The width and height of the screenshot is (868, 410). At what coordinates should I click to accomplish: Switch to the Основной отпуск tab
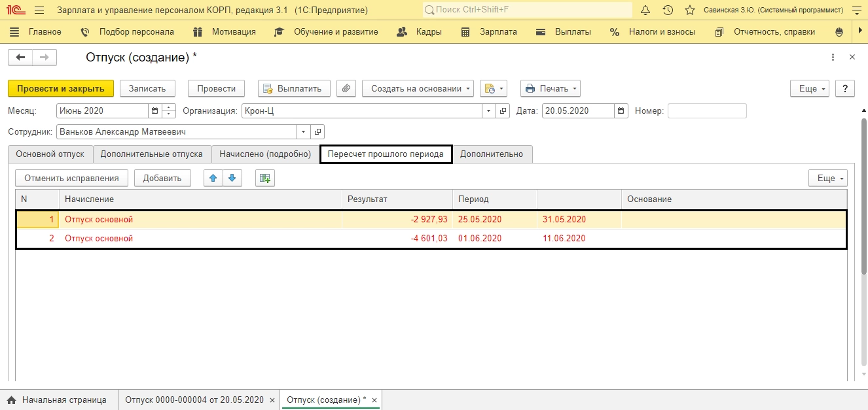pos(50,154)
